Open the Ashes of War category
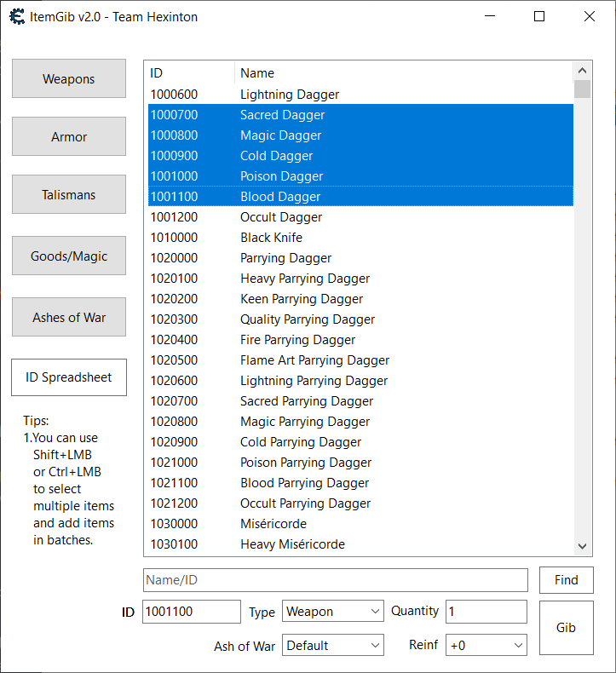The height and width of the screenshot is (673, 616). tap(69, 317)
